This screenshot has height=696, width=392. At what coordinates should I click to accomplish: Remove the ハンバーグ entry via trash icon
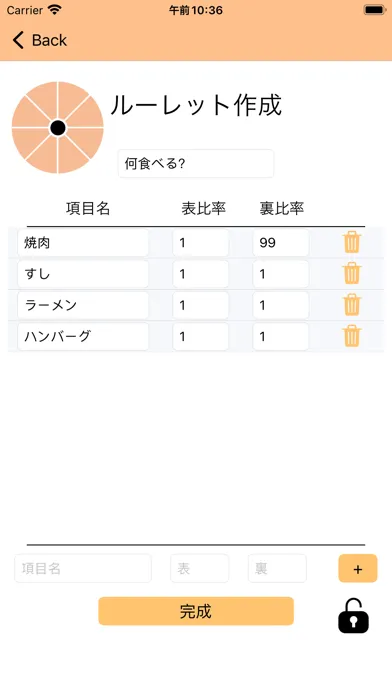click(x=352, y=336)
